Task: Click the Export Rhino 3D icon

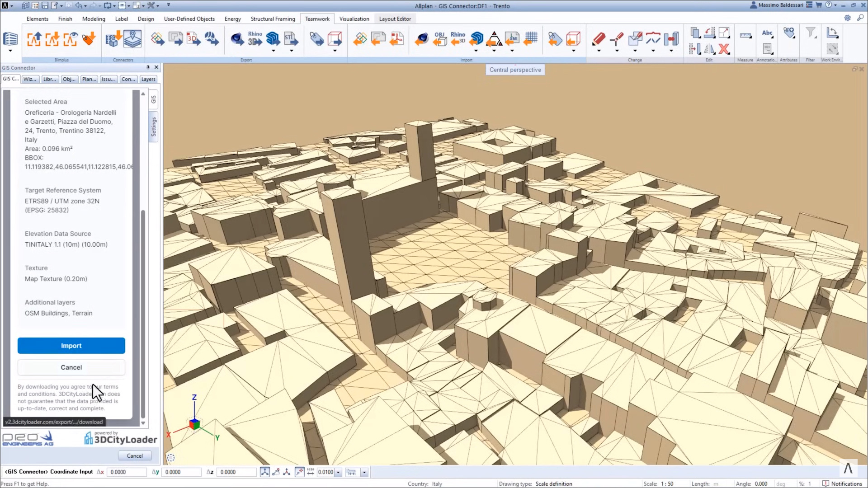Action: [x=255, y=39]
